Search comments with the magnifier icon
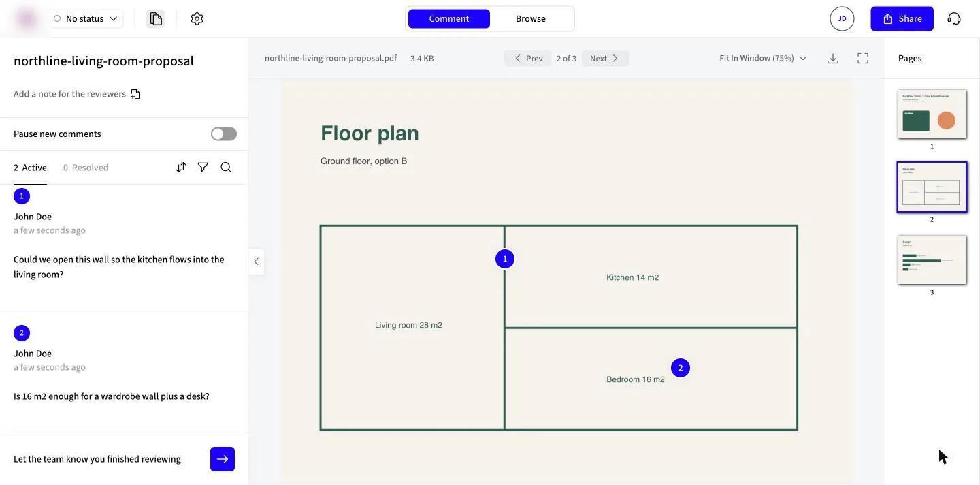 click(226, 168)
